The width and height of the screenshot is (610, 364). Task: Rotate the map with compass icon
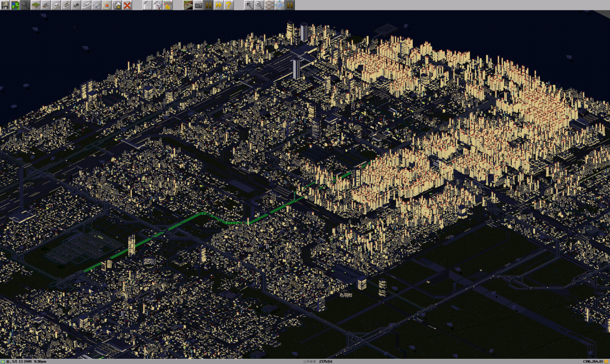280,5
